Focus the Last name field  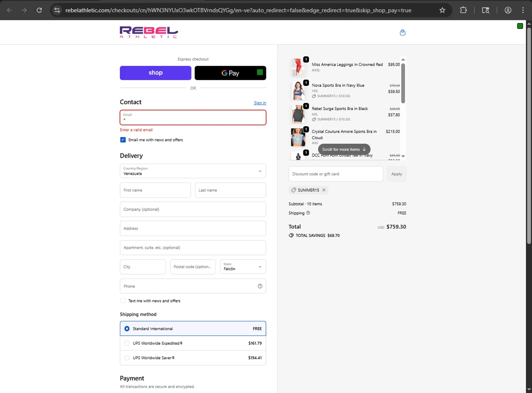(x=231, y=190)
